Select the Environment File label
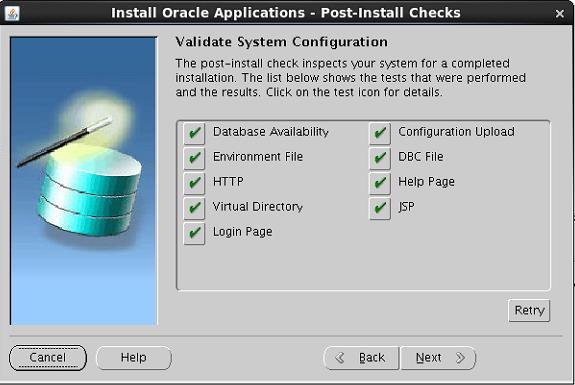The image size is (575, 385). (258, 157)
